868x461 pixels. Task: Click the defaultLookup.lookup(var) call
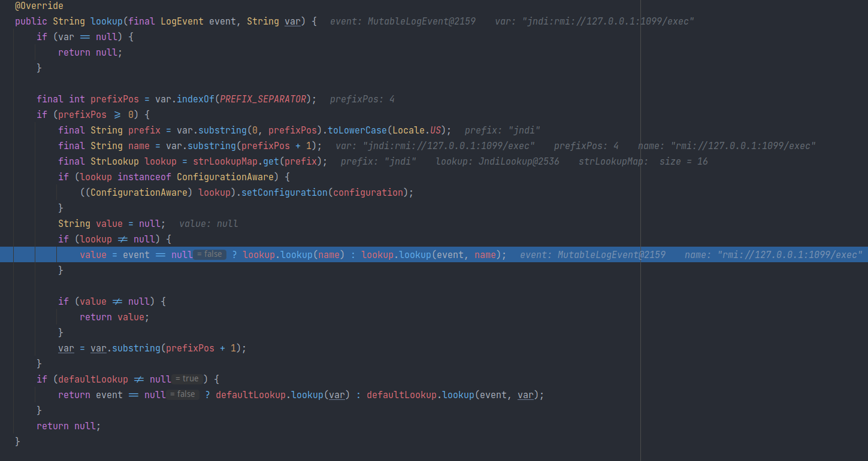(283, 395)
